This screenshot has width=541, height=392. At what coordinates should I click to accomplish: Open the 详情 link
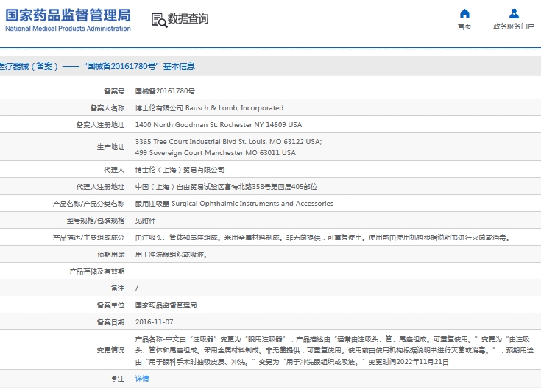click(x=142, y=379)
